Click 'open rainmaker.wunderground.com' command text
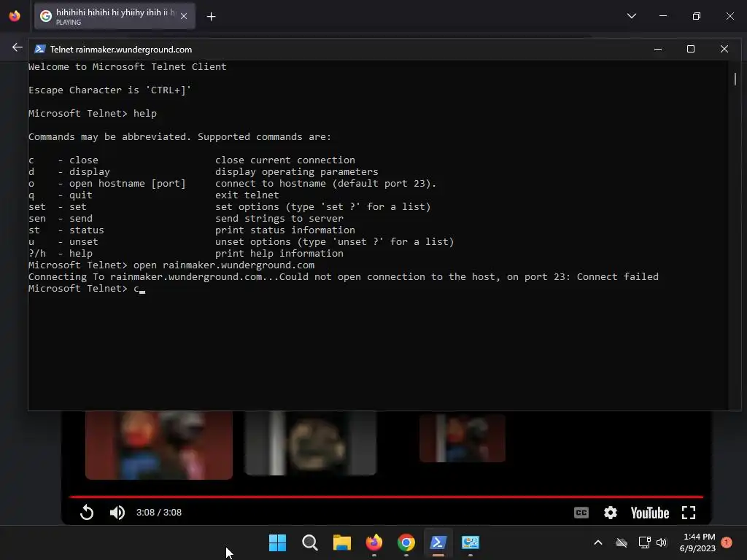The width and height of the screenshot is (747, 560). (x=224, y=265)
